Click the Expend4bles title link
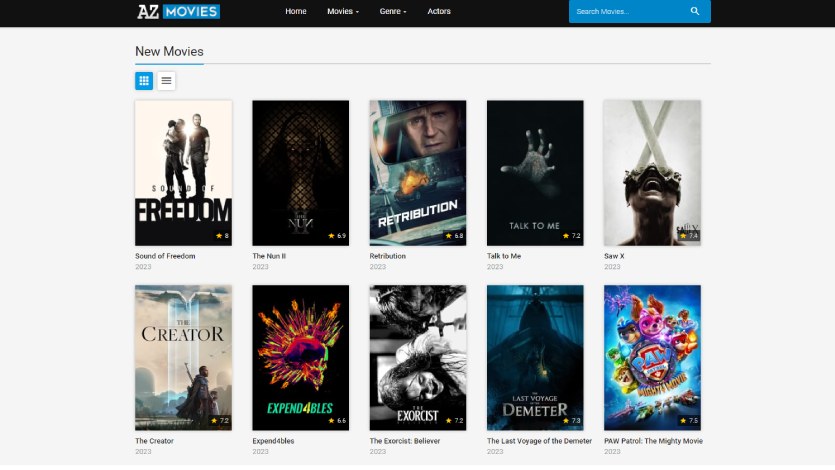835x470 pixels. 273,441
